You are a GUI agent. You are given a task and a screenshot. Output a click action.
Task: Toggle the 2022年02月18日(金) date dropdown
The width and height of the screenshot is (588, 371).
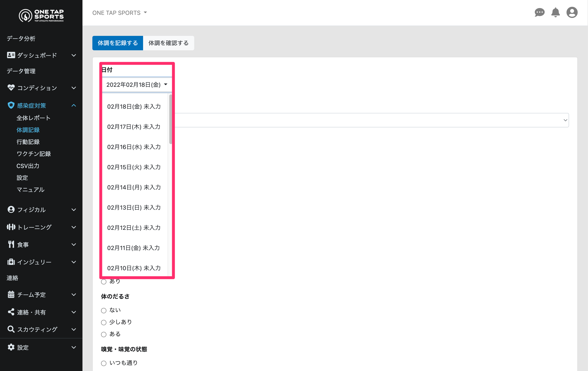137,85
